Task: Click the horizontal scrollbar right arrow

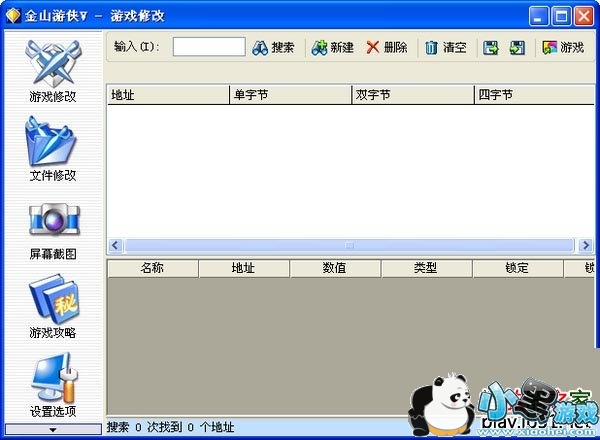Action: coord(586,245)
